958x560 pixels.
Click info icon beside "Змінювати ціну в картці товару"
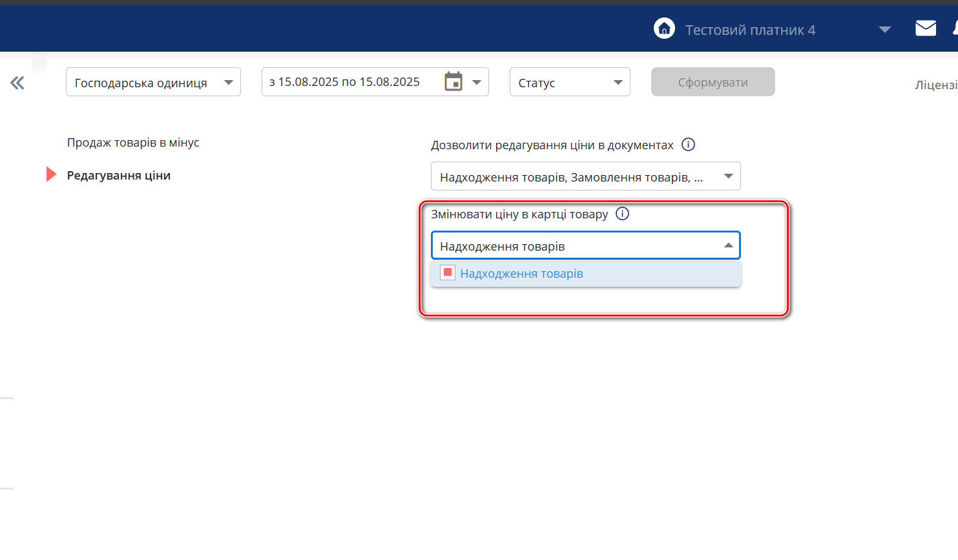point(622,214)
